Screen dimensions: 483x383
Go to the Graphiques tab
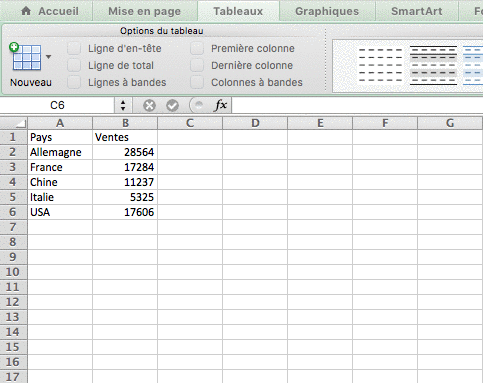pos(327,11)
